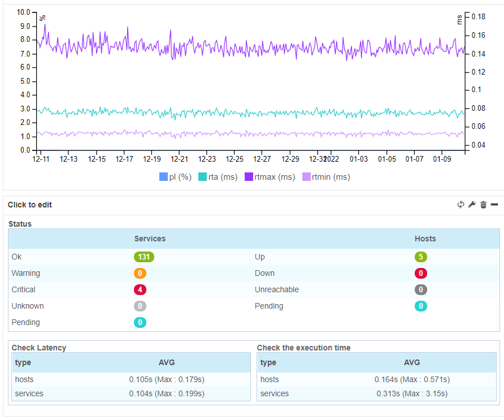The image size is (504, 420).
Task: Click the Status section heading
Action: point(20,224)
